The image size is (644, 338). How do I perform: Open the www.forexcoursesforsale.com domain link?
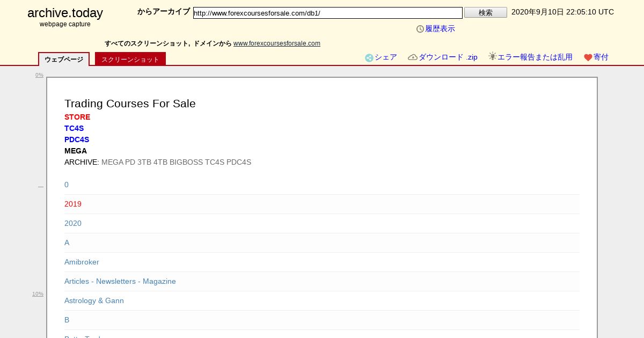pos(277,43)
